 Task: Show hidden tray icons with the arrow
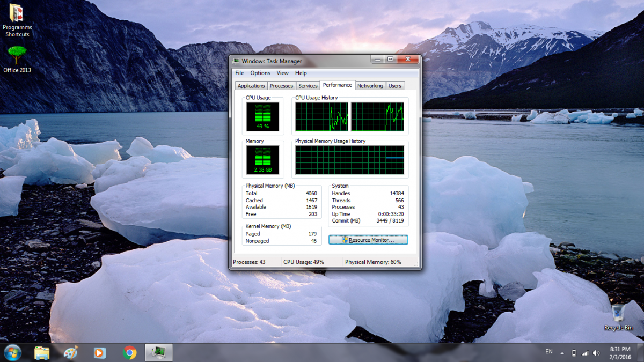tap(562, 353)
